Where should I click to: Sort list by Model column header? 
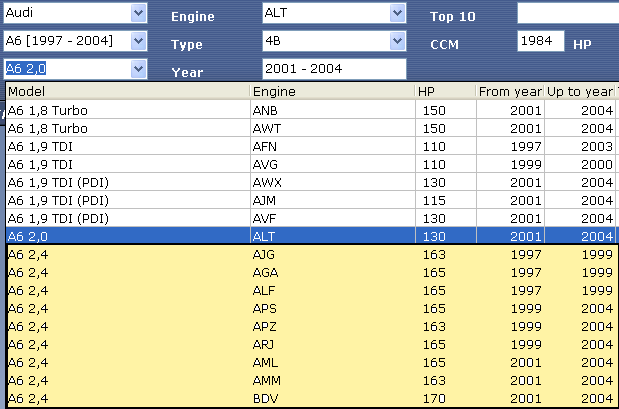(128, 91)
